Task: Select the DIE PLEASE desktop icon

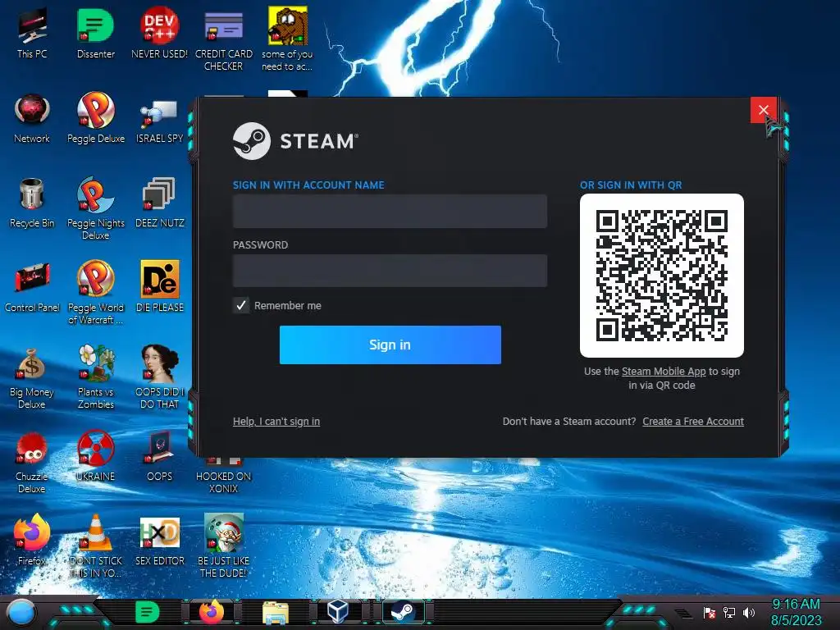Action: click(159, 287)
